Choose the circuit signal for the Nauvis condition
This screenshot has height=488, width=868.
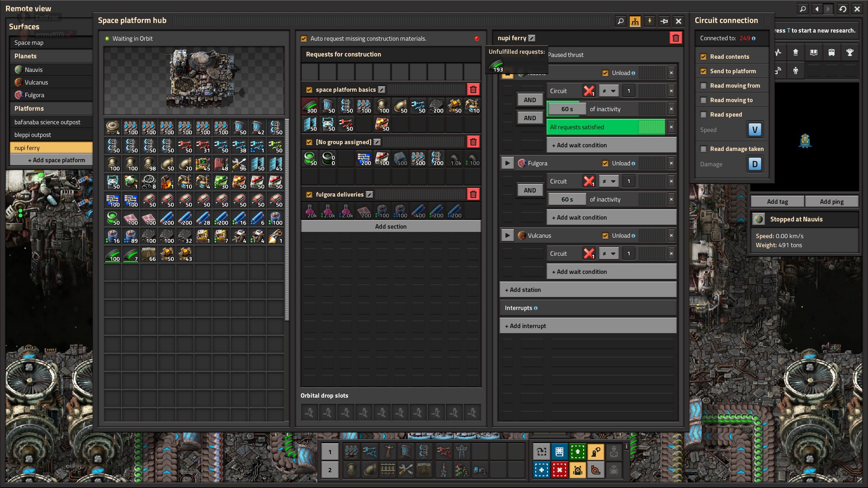(x=589, y=91)
